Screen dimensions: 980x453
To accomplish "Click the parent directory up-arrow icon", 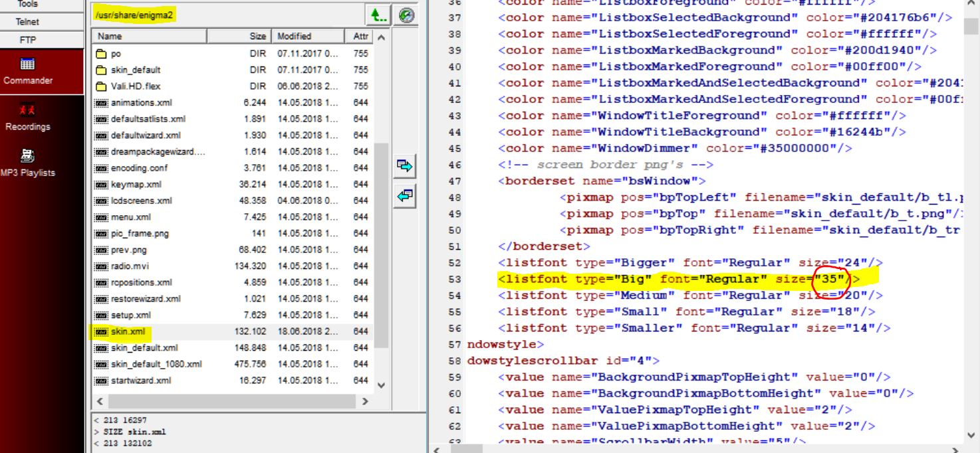I will (377, 15).
